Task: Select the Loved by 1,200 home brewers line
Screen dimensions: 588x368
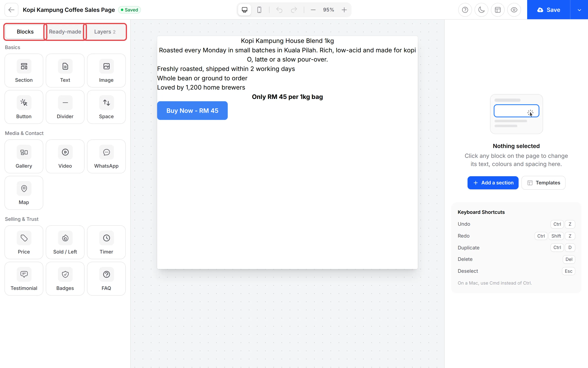Action: coord(201,87)
